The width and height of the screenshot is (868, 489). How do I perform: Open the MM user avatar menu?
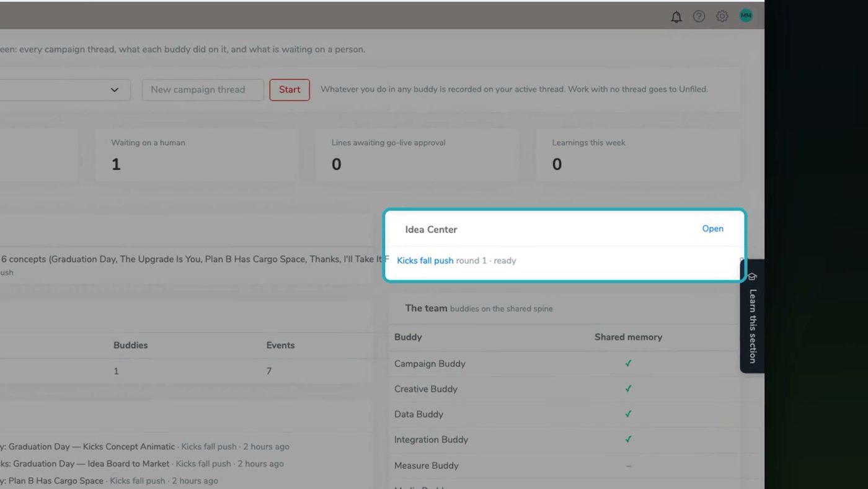[746, 16]
